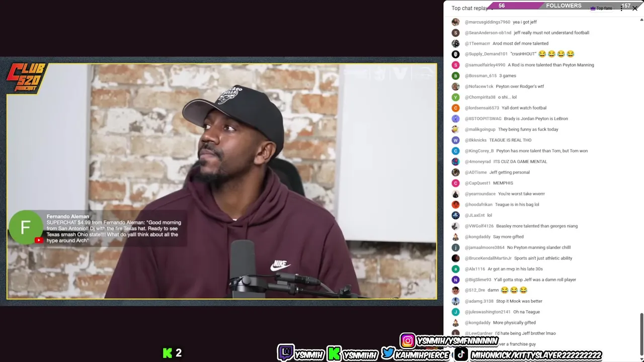644x362 pixels.
Task: Open @VWGolf4126 username link
Action: (x=479, y=226)
